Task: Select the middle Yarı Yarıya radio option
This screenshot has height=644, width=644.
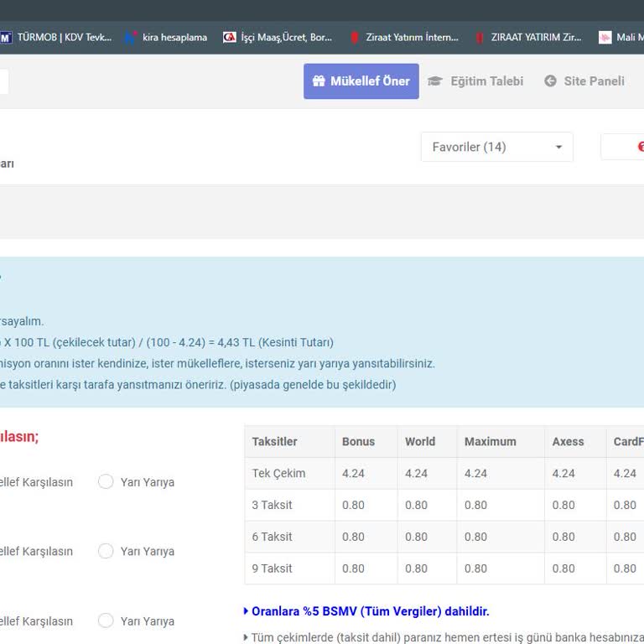Action: (106, 551)
